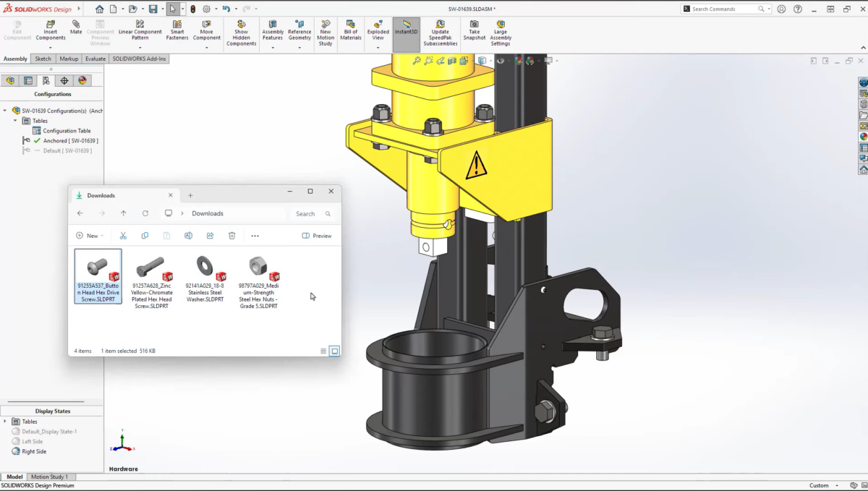This screenshot has width=868, height=491.
Task: Click the Mate tool in the Assembly ribbon
Action: (76, 27)
